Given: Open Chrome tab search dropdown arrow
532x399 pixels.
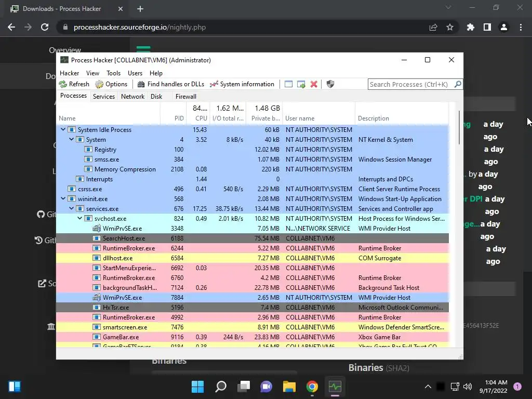Looking at the screenshot, I should point(448,7).
